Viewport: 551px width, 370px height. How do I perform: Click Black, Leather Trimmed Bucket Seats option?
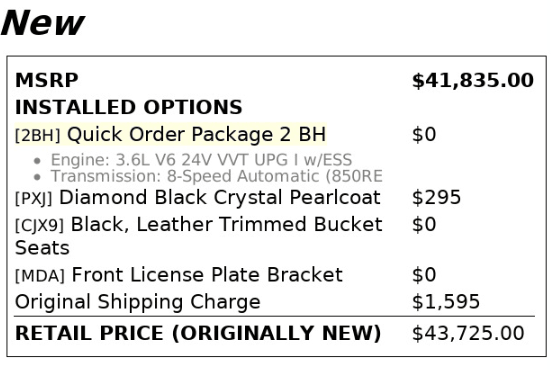pos(199,236)
